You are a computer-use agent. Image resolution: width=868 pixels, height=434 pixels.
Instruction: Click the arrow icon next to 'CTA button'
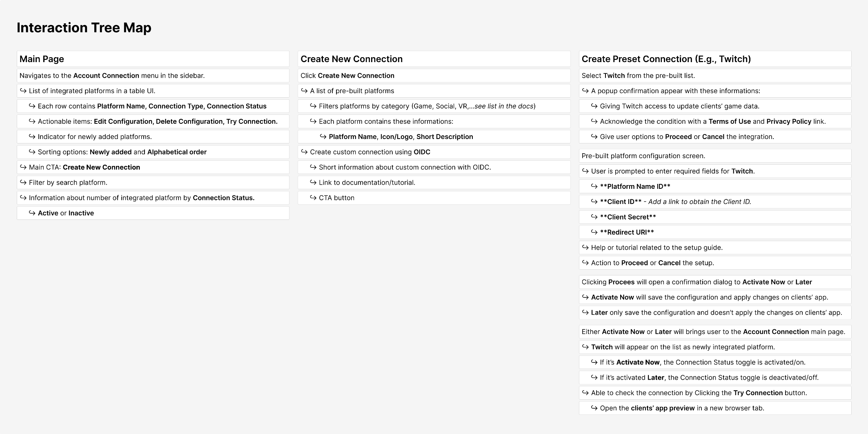[313, 198]
